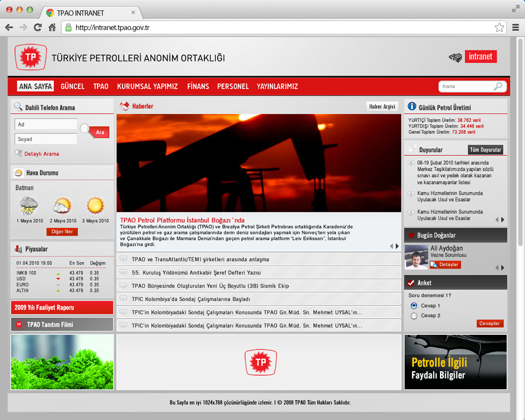
Task: Click the browser fullscreen arrows icon
Action: (516, 9)
